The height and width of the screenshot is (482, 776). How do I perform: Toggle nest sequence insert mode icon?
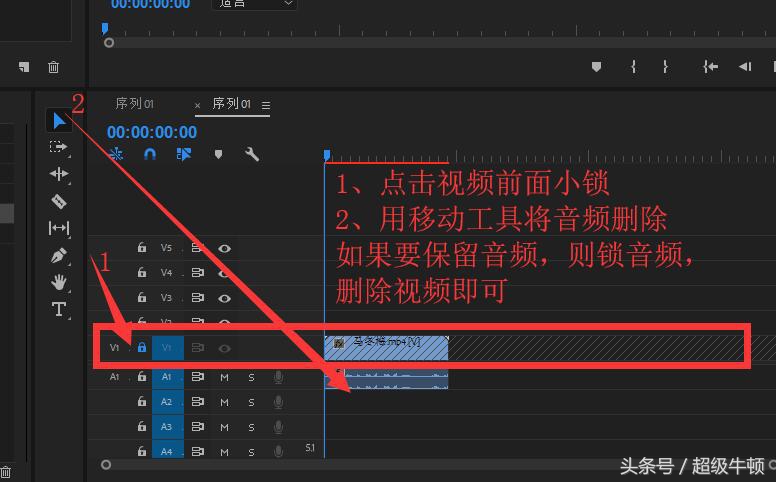(116, 154)
